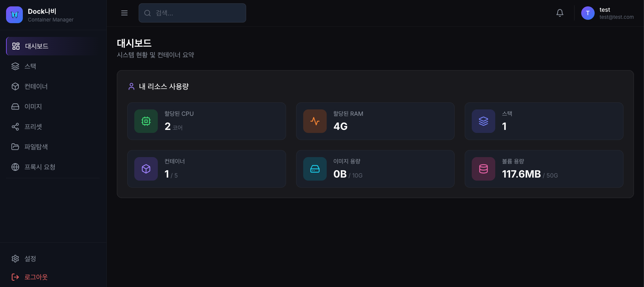Go to the 컨테이너 sidebar page

click(x=36, y=87)
